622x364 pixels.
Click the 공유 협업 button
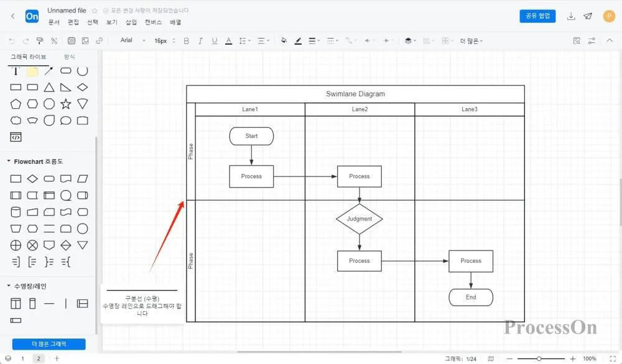pyautogui.click(x=537, y=16)
